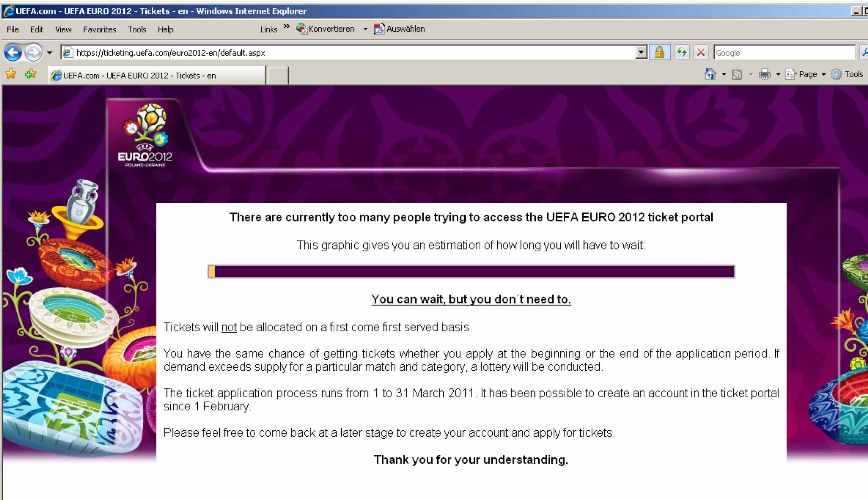Click the security lock icon

659,52
